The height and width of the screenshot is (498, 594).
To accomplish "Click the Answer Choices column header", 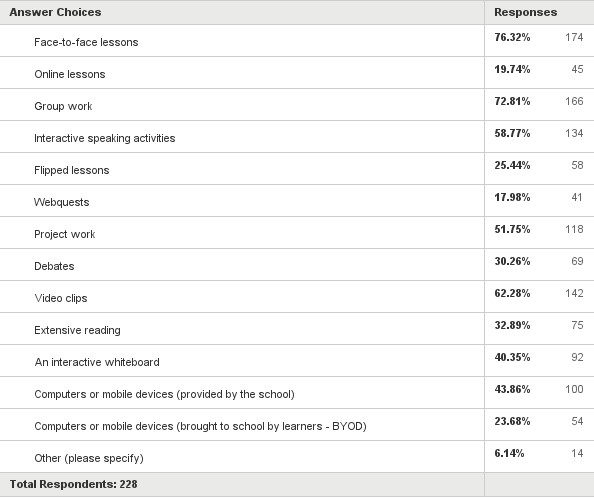I will point(55,12).
